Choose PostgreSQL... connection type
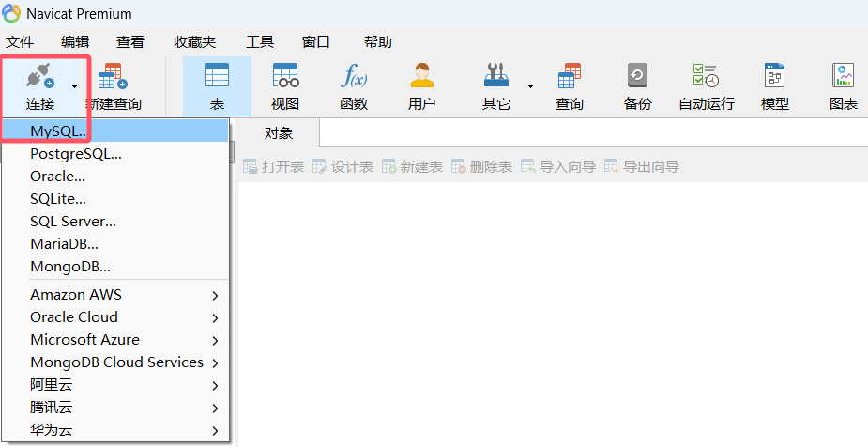Viewport: 868px width, 447px height. (x=115, y=154)
